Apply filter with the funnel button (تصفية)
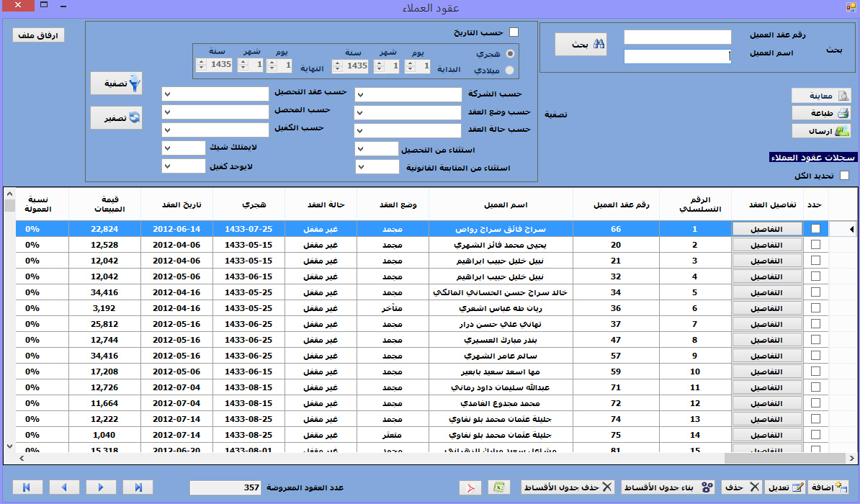Image resolution: width=860 pixels, height=504 pixels. [116, 84]
